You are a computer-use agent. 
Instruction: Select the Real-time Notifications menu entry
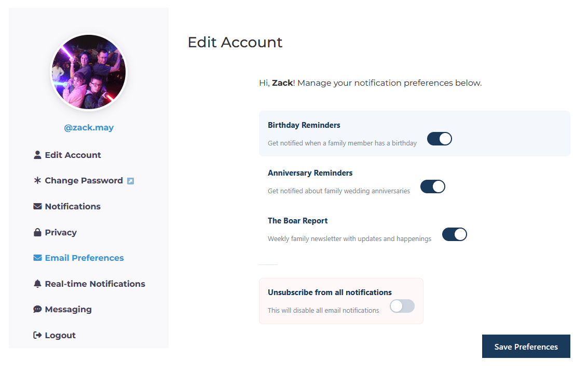click(95, 284)
